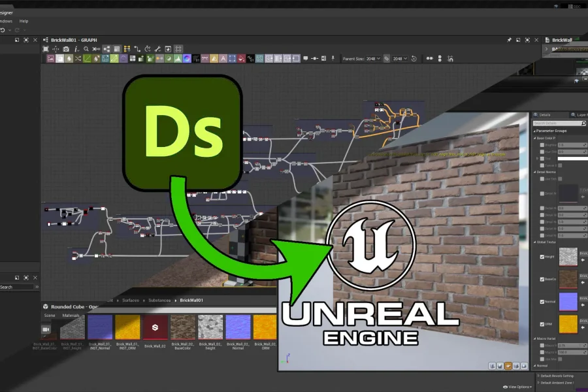Expand the View Options dropdown
Image resolution: width=588 pixels, height=392 pixels.
tap(519, 387)
